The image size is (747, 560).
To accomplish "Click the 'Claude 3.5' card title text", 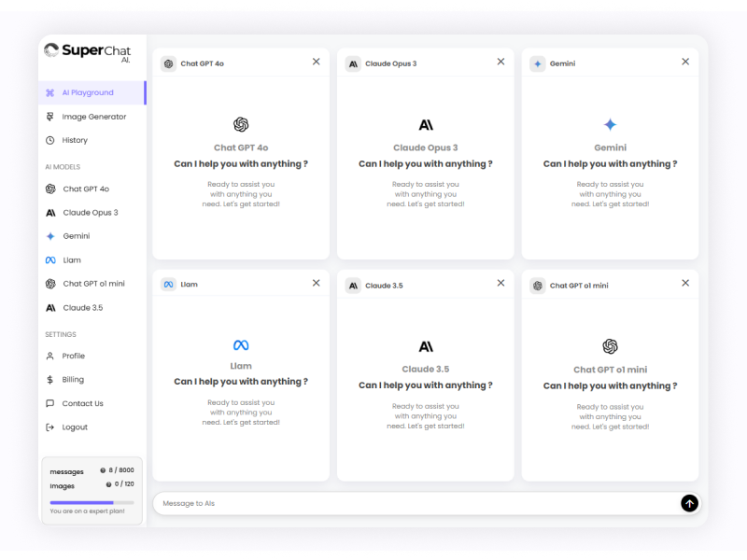I will 426,369.
